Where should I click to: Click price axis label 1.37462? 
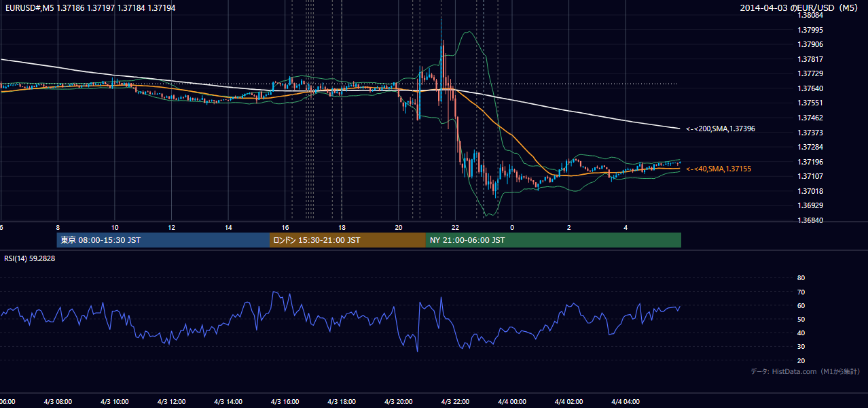point(811,118)
